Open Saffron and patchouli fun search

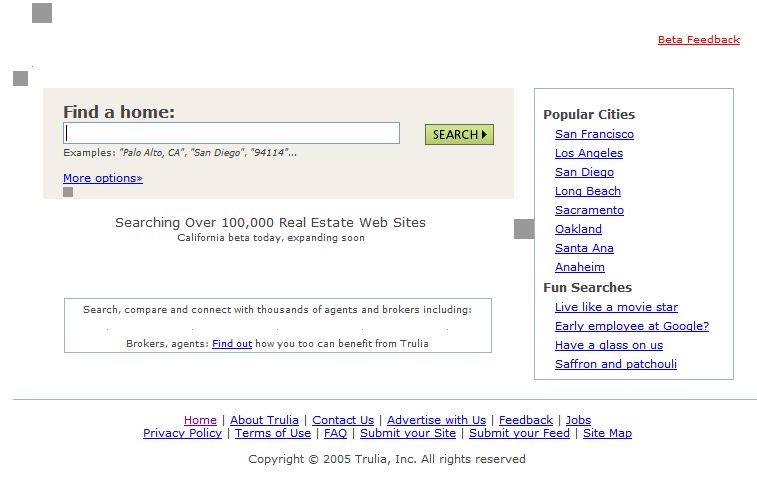tap(616, 364)
